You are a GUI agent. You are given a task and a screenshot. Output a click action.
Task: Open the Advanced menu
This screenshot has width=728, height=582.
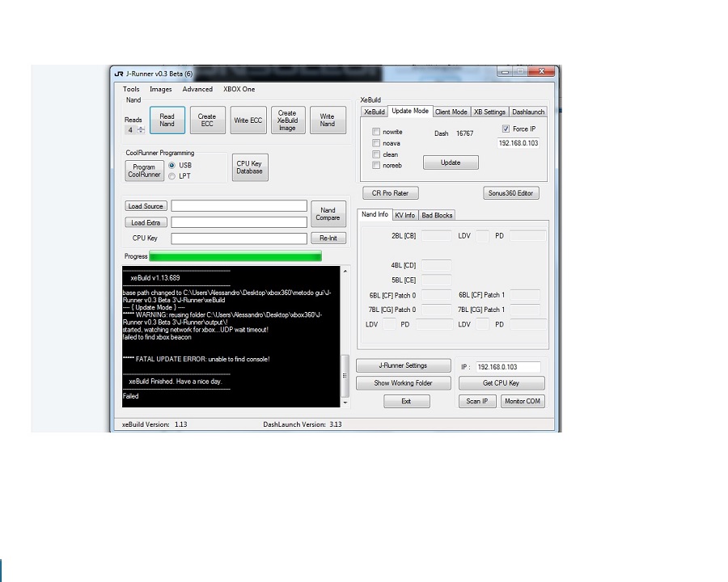(197, 89)
